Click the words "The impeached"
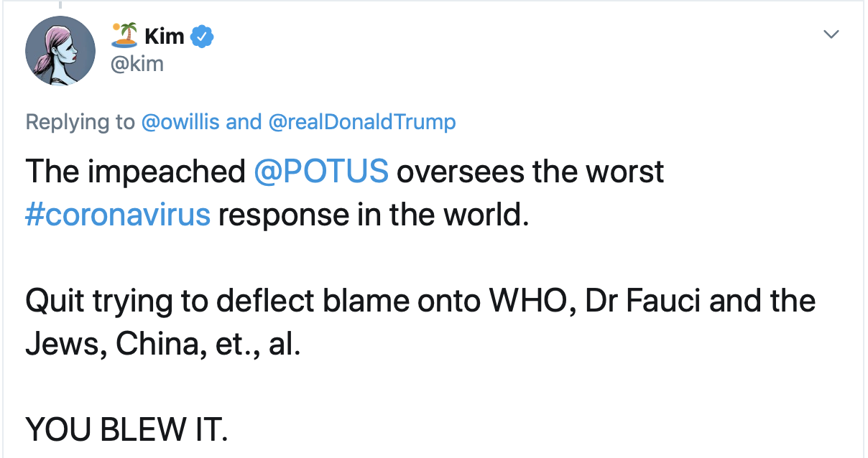868x458 pixels. pos(135,172)
